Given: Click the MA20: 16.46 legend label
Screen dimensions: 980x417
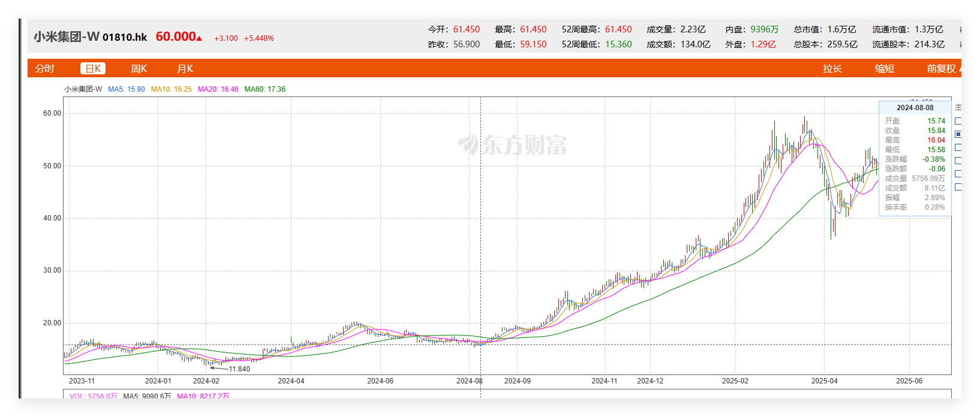Looking at the screenshot, I should [218, 89].
